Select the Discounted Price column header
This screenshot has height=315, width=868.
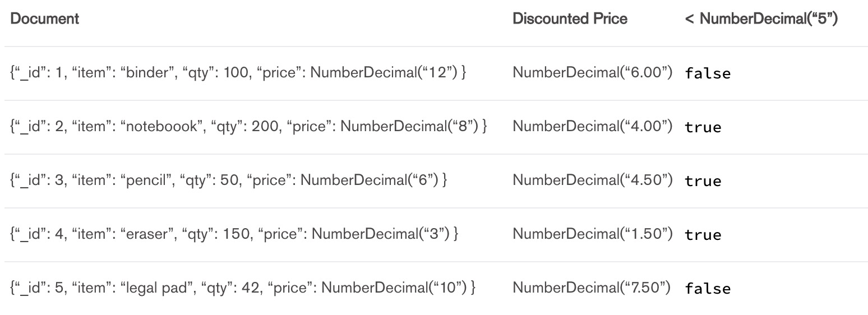(570, 18)
